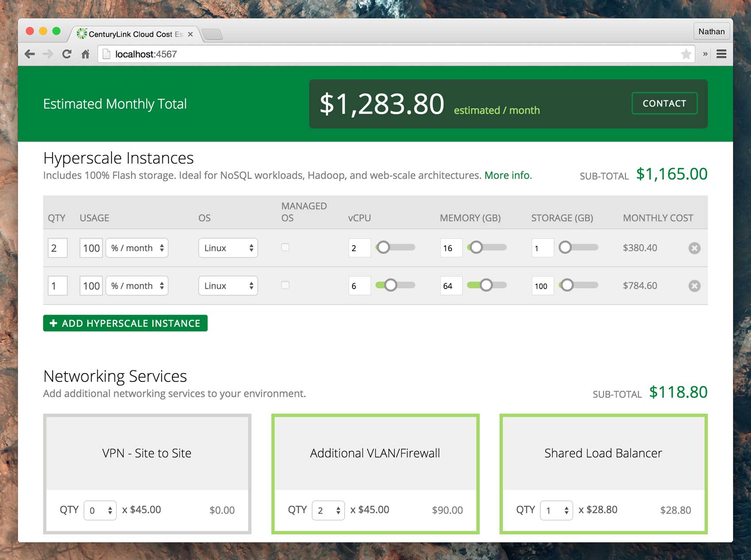Click the browser forward arrow

(48, 54)
